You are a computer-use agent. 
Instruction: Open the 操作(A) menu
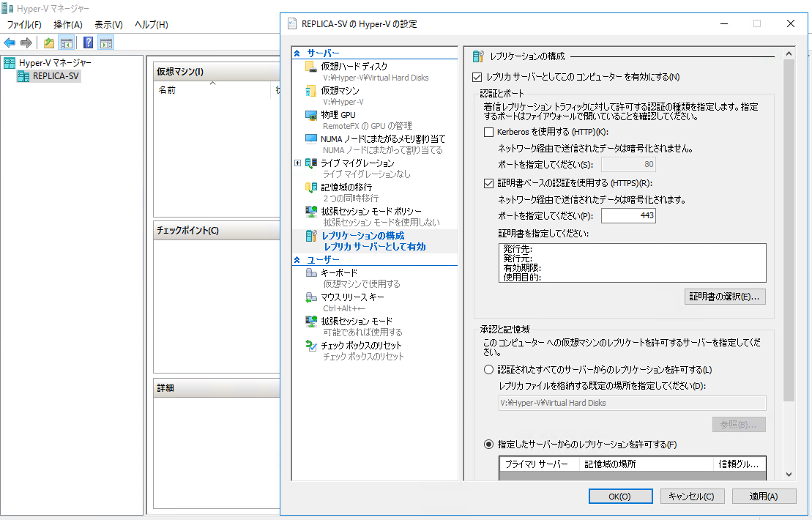tap(68, 25)
